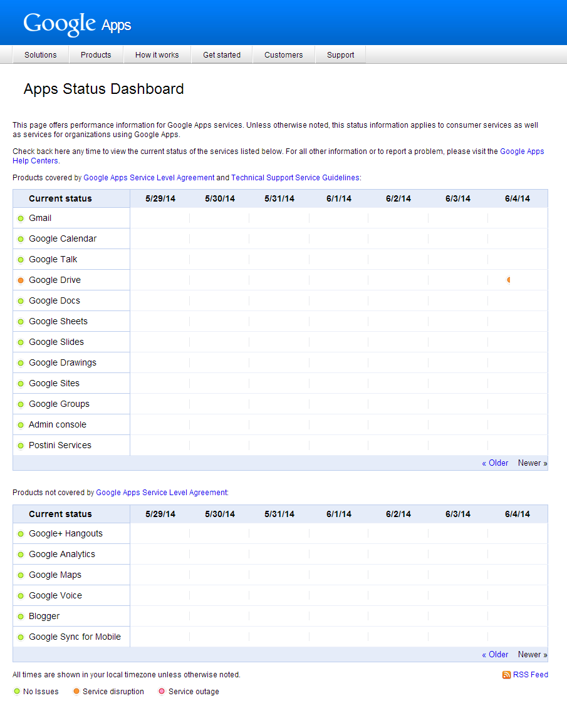Click the status icon beside Google Maps

point(21,575)
